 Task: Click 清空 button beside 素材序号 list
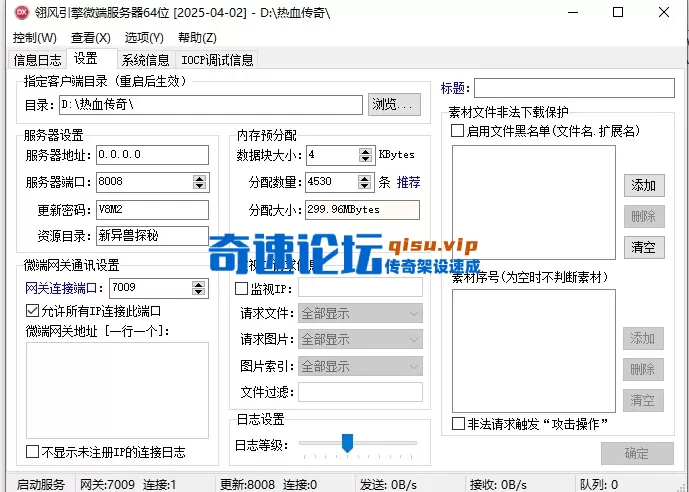pos(643,400)
